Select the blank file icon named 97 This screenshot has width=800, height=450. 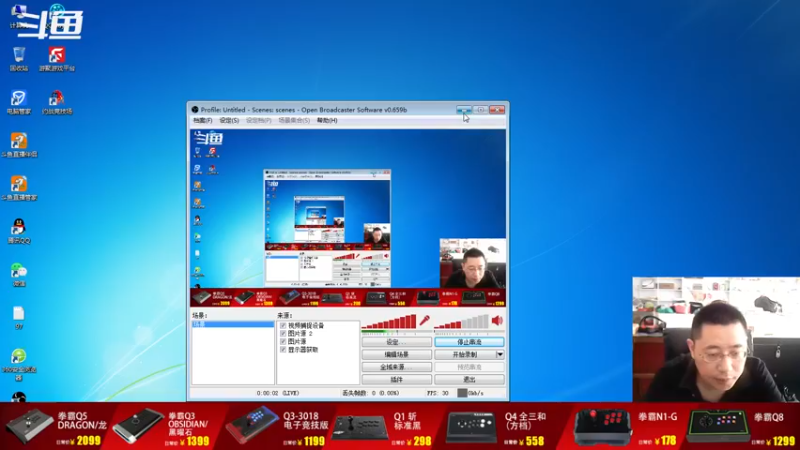tap(19, 318)
